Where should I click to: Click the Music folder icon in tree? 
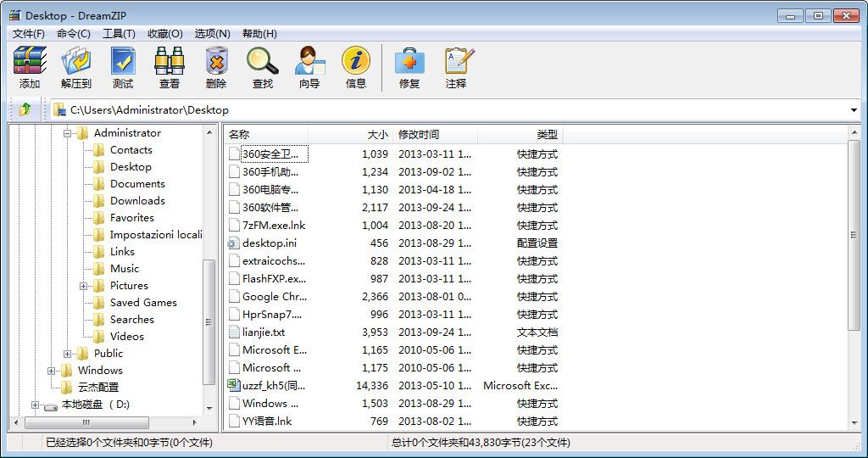coord(99,269)
